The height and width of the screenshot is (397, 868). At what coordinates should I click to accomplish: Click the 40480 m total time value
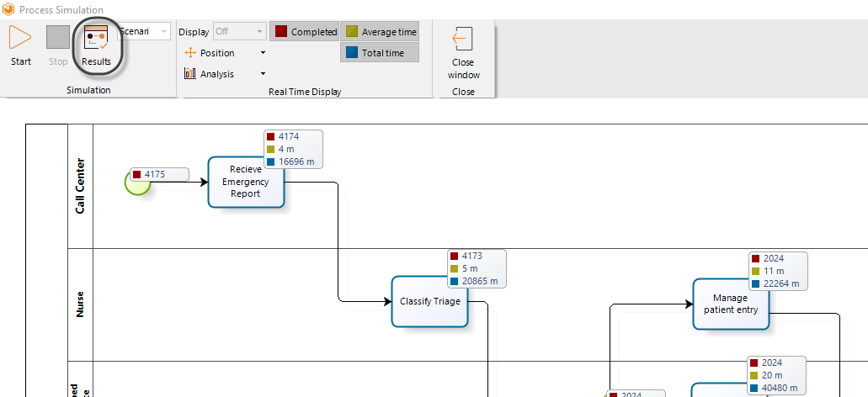(x=780, y=388)
